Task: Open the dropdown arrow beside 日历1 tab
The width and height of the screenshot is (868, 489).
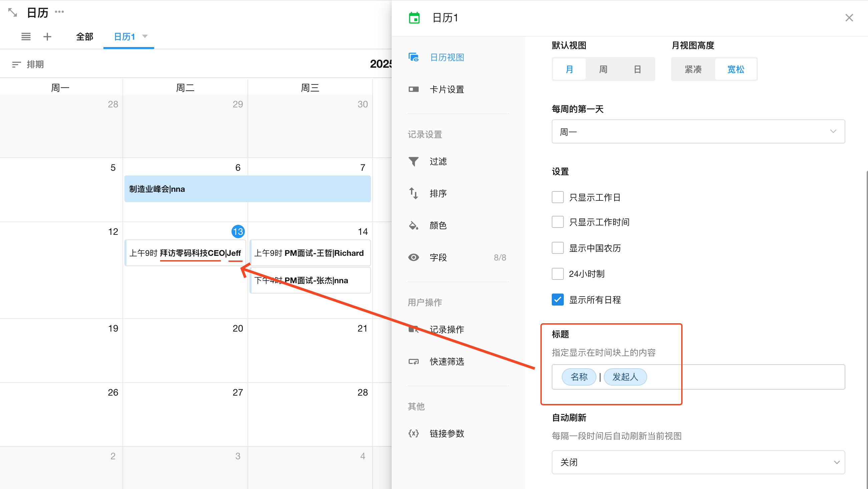Action: (145, 36)
